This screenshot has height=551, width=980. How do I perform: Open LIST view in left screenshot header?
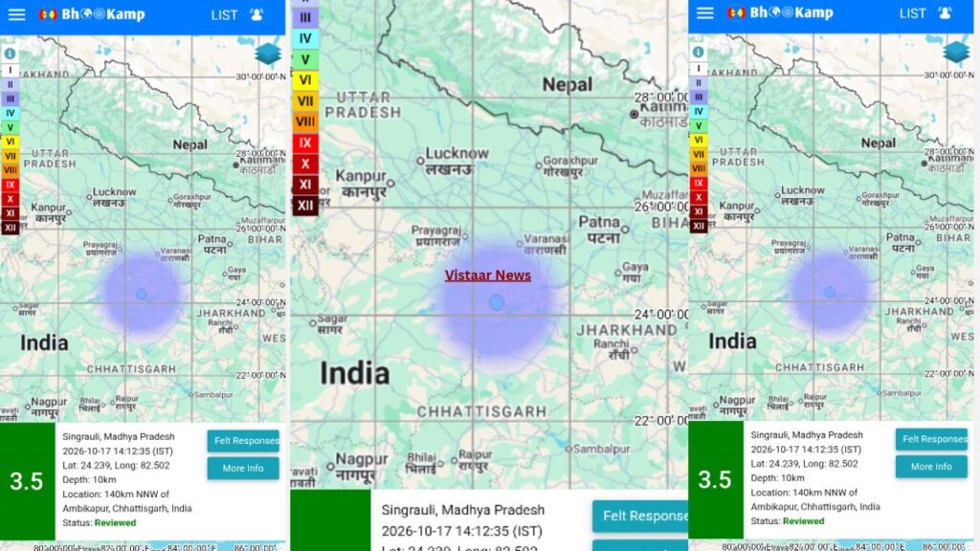(x=224, y=15)
